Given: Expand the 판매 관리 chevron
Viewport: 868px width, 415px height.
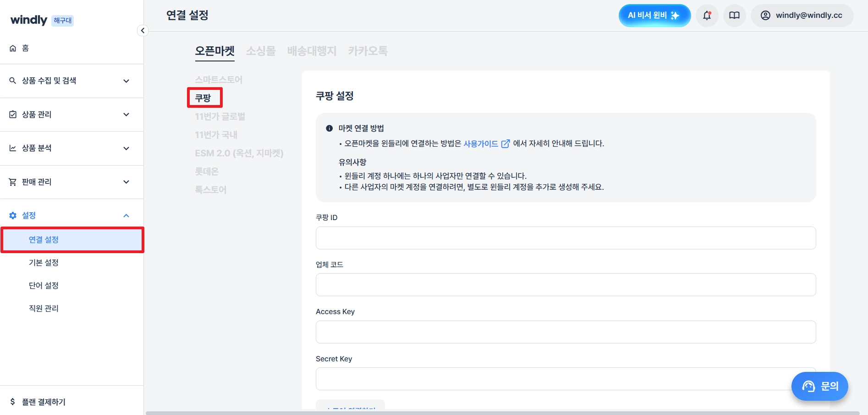Looking at the screenshot, I should coord(126,182).
